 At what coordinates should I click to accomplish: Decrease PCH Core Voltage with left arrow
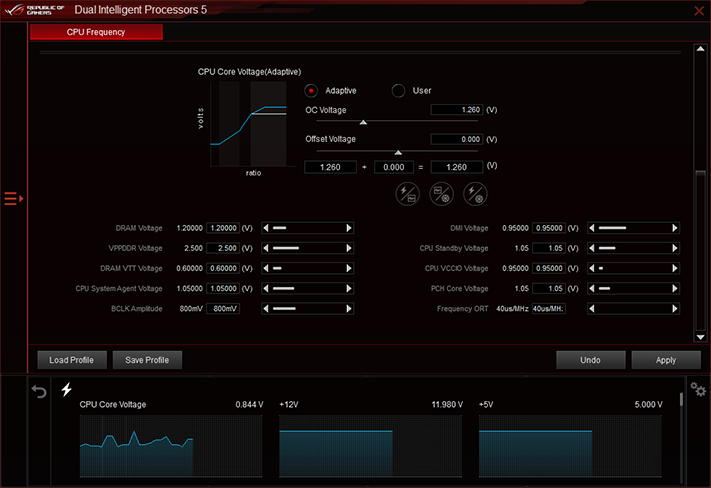point(592,288)
